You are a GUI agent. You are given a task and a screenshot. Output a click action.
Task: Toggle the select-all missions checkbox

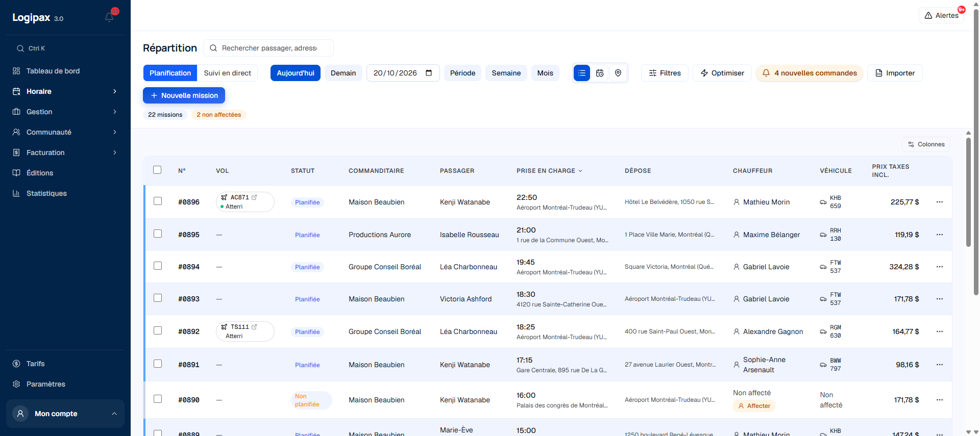(157, 170)
